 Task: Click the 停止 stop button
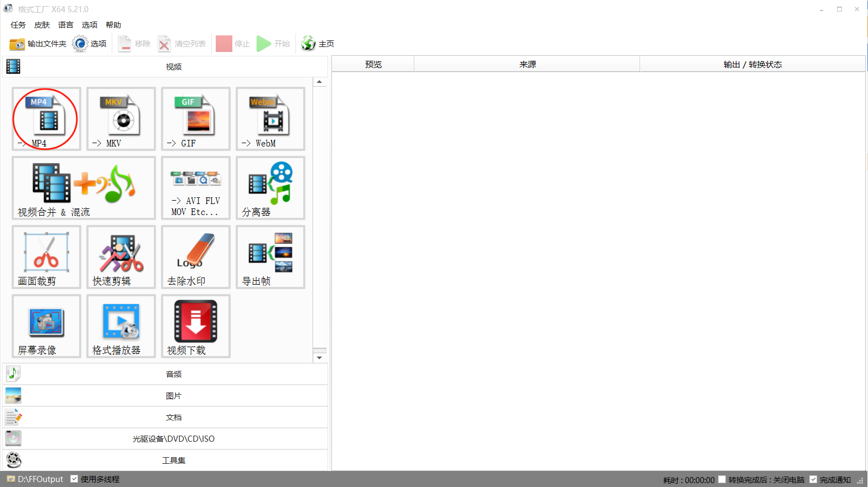pos(233,44)
